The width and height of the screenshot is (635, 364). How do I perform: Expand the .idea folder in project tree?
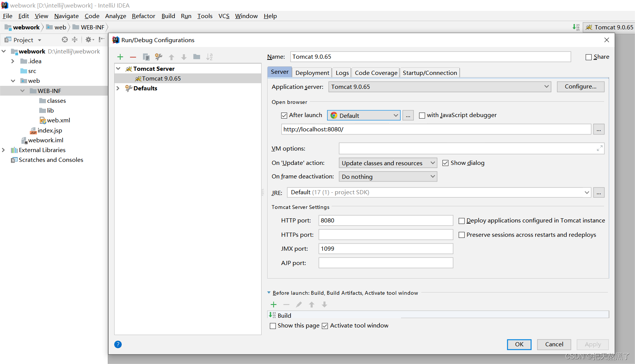(x=13, y=61)
